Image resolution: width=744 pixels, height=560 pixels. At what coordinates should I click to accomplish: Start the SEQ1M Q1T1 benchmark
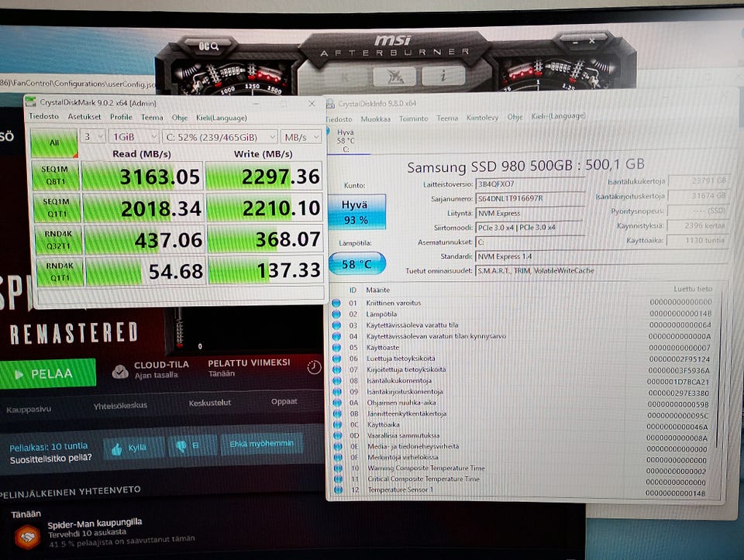pyautogui.click(x=57, y=208)
